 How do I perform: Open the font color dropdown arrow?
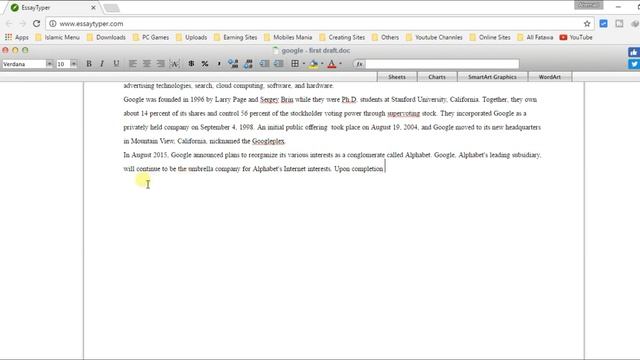tap(340, 64)
